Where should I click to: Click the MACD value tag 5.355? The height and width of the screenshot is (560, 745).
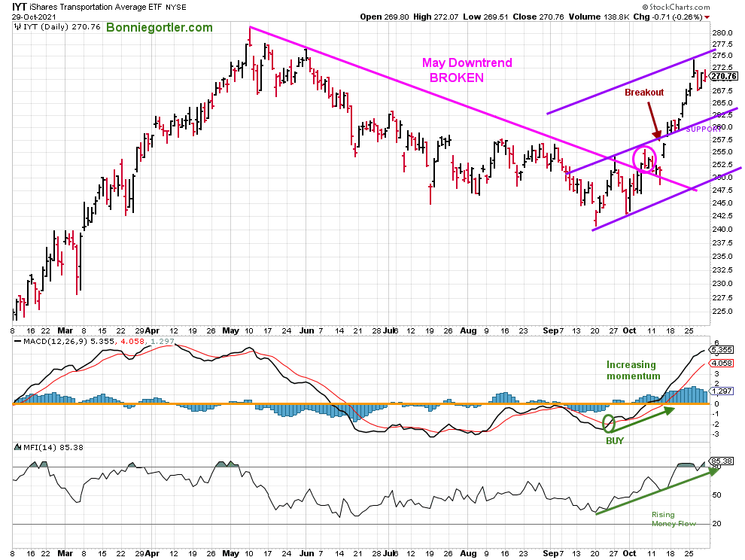point(721,350)
